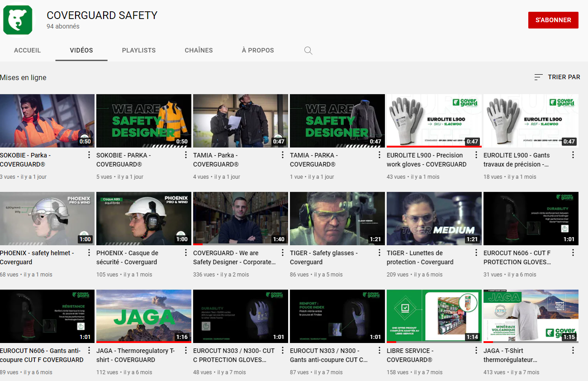This screenshot has width=588, height=381.
Task: Open options for EUROCUT N303 CUT C PROTECTION
Action: [283, 351]
